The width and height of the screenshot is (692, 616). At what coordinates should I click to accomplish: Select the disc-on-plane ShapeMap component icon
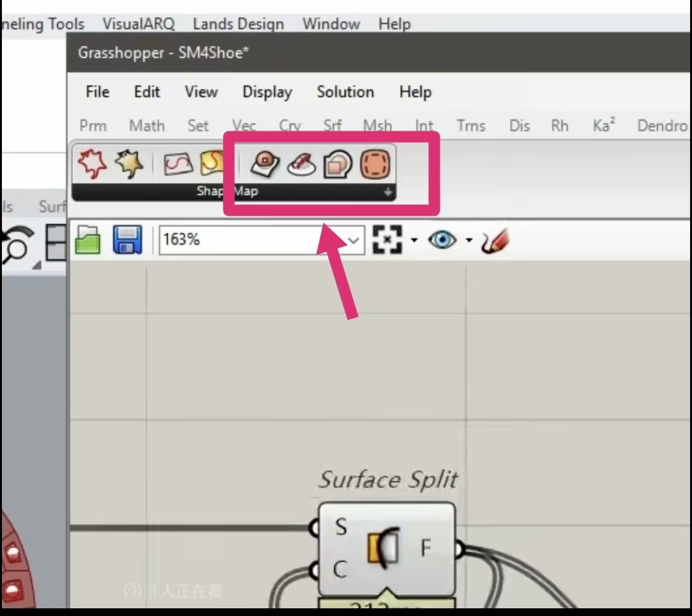point(265,165)
